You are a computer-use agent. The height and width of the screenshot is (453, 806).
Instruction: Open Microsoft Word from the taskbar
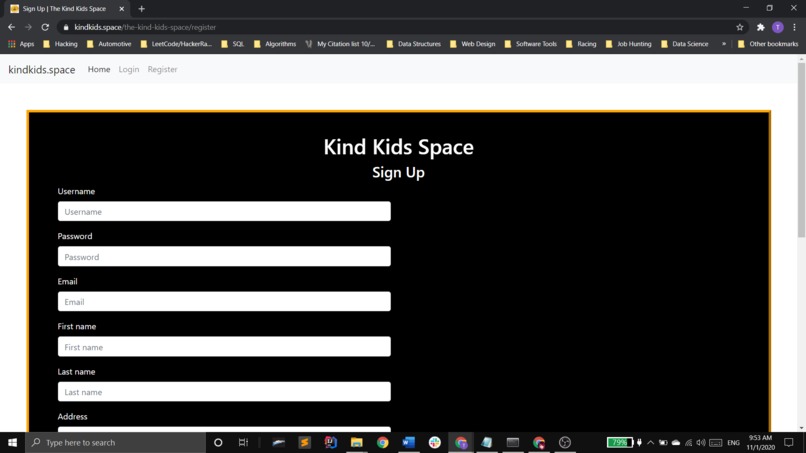[x=409, y=442]
